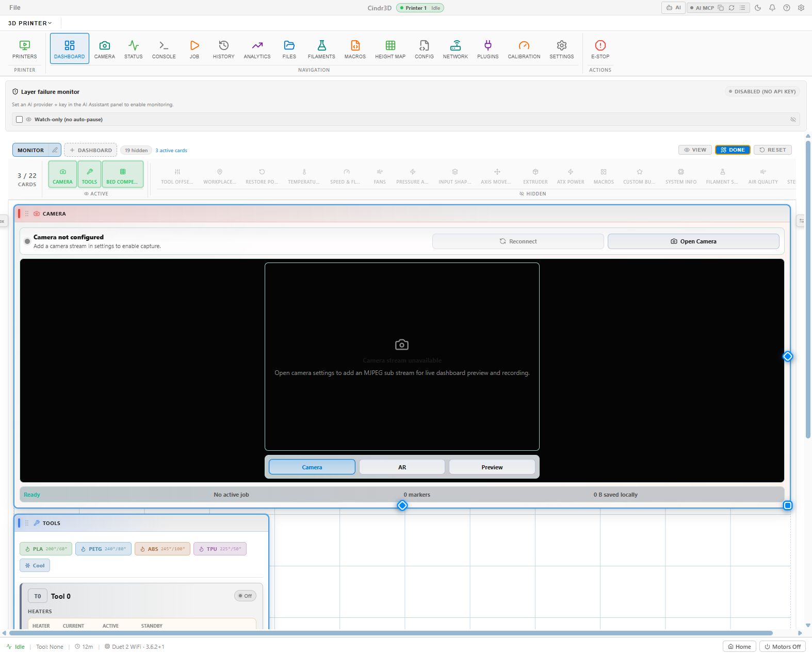Image resolution: width=812 pixels, height=655 pixels.
Task: Apply the ABS 245°/100° preset
Action: point(163,549)
